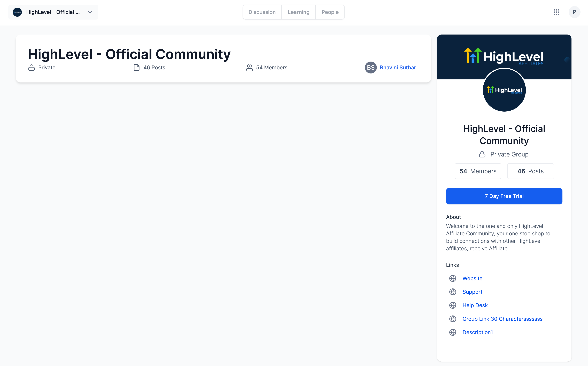Click the P profile avatar

(x=574, y=12)
